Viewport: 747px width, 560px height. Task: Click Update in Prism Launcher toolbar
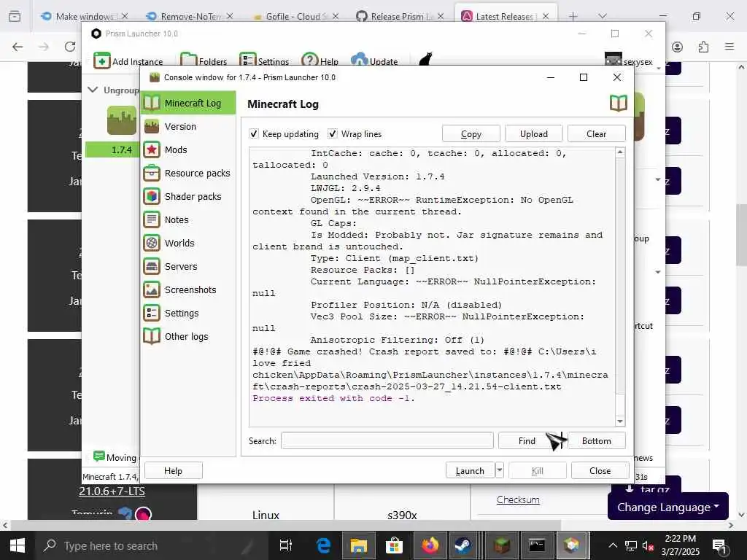click(x=374, y=61)
